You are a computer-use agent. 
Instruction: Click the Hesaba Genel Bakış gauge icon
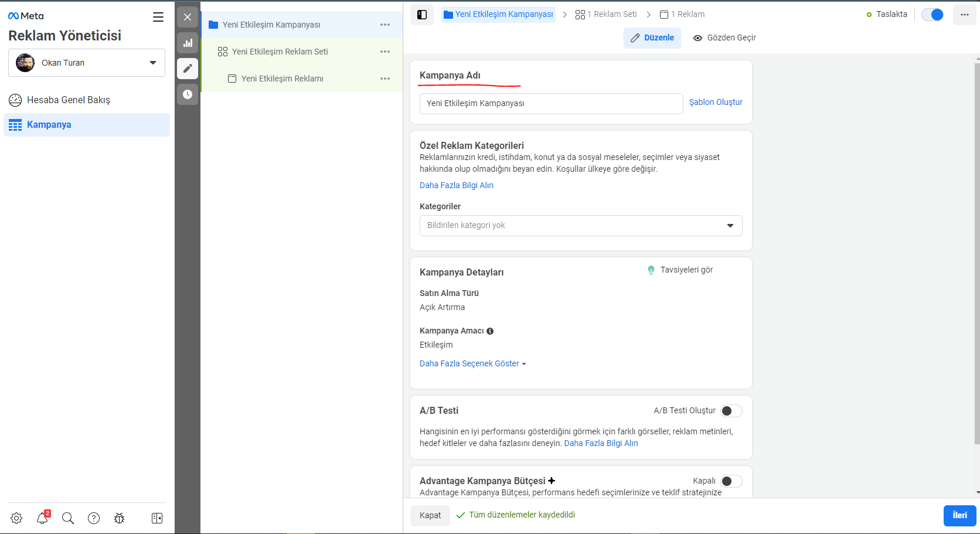pos(15,100)
